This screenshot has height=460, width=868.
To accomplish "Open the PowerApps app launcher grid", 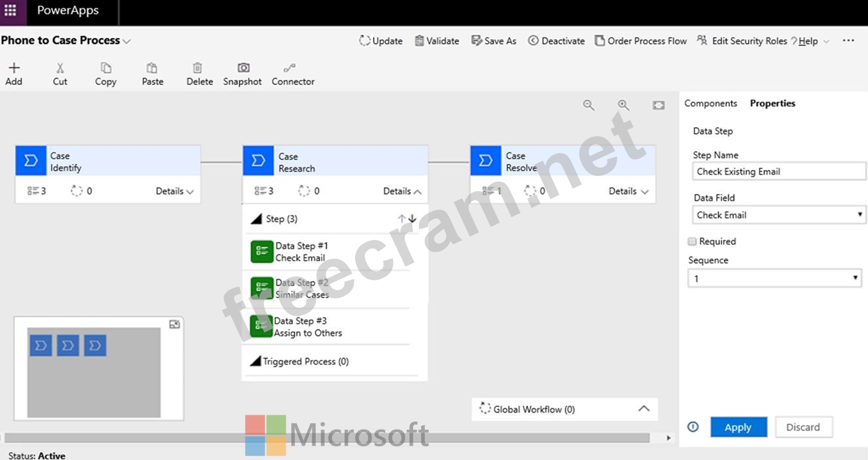I will click(10, 10).
